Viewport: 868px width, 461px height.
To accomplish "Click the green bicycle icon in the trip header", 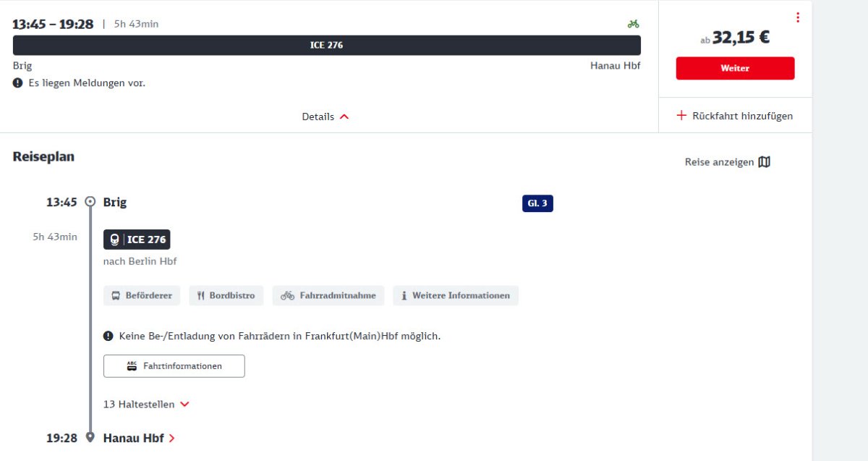I will 633,24.
